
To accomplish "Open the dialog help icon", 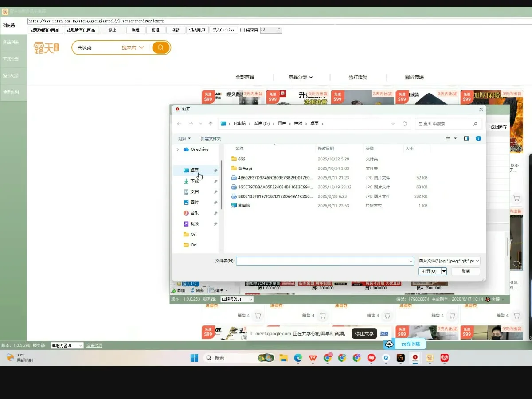I will (478, 138).
